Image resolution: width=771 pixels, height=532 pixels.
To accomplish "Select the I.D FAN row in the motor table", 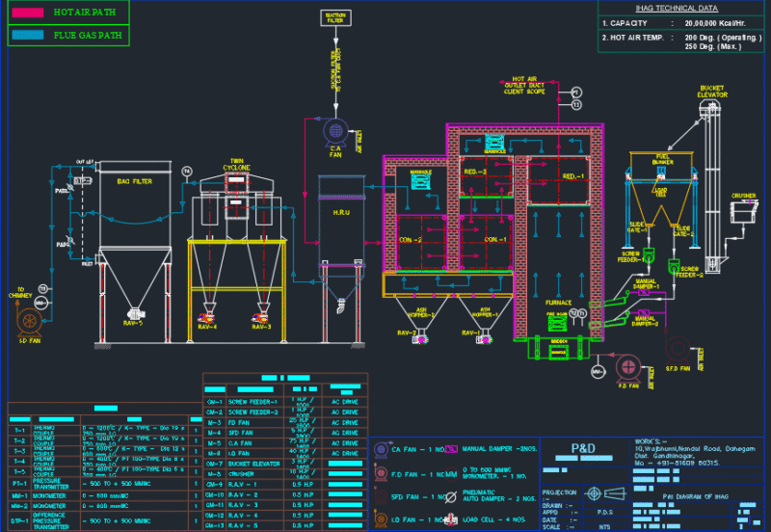I will tap(285, 453).
